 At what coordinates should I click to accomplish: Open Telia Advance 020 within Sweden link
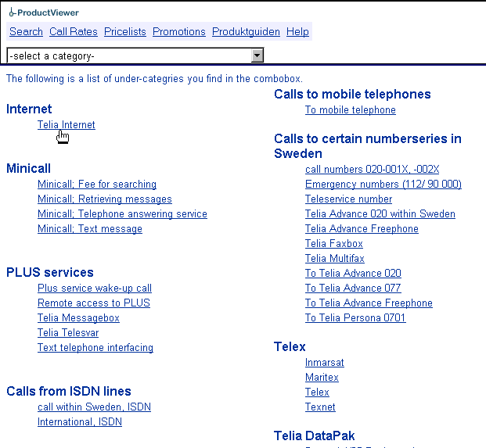[x=380, y=213]
